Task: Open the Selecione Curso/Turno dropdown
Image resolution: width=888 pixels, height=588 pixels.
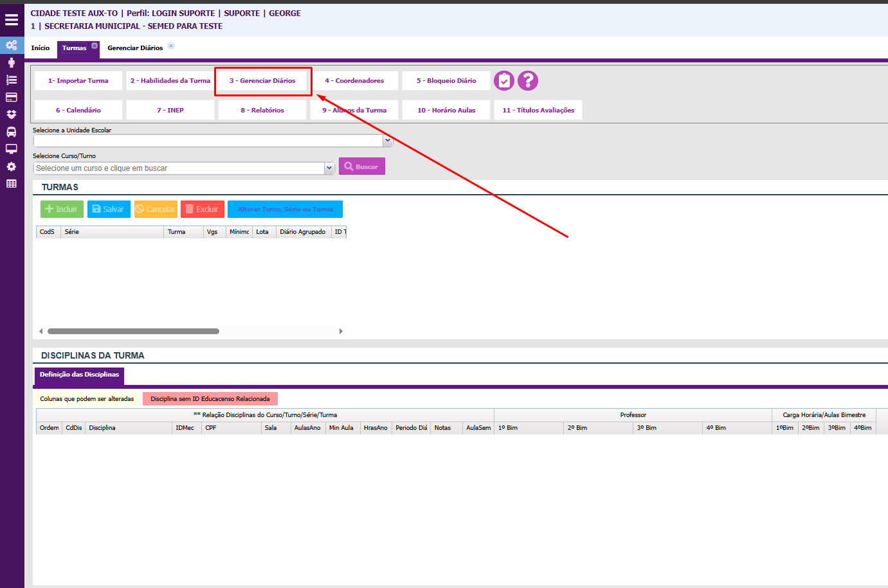Action: (x=329, y=168)
